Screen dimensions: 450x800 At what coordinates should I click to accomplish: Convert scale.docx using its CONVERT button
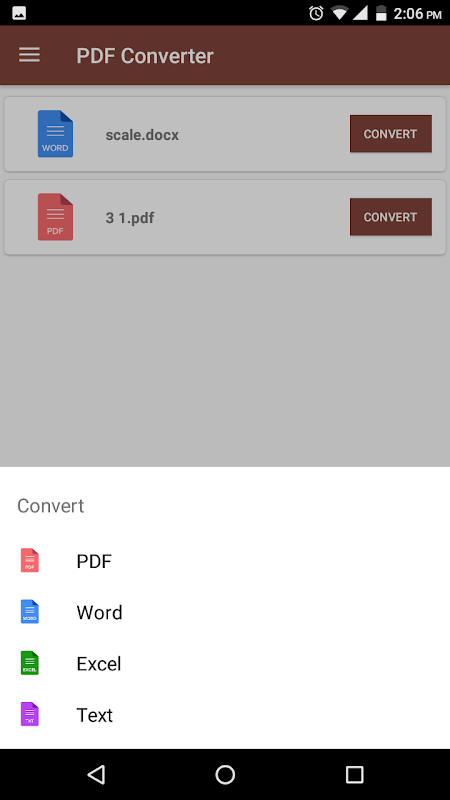click(391, 134)
